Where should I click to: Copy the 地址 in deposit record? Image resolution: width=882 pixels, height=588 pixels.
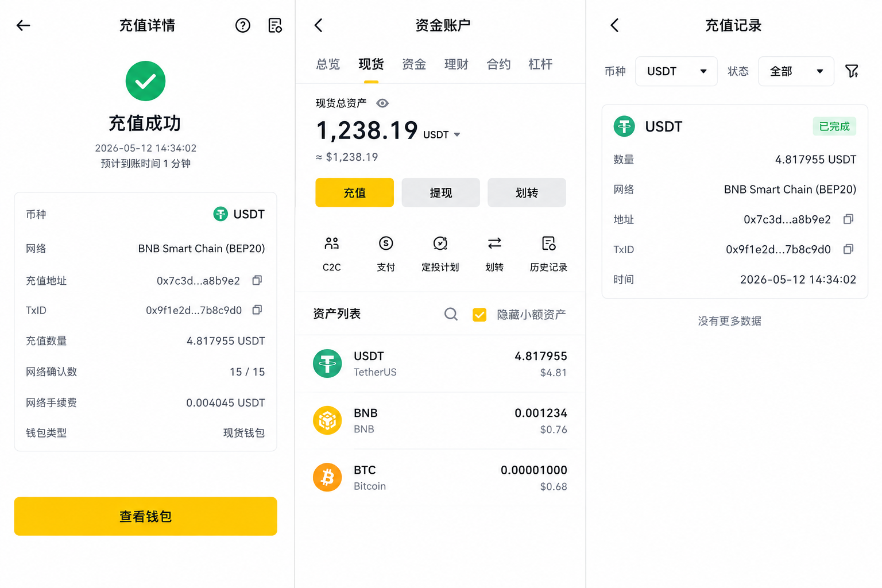coord(848,219)
